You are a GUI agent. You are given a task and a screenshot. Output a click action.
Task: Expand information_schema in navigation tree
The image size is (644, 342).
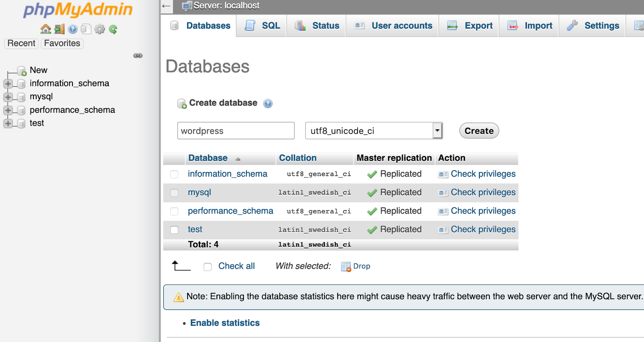point(8,84)
